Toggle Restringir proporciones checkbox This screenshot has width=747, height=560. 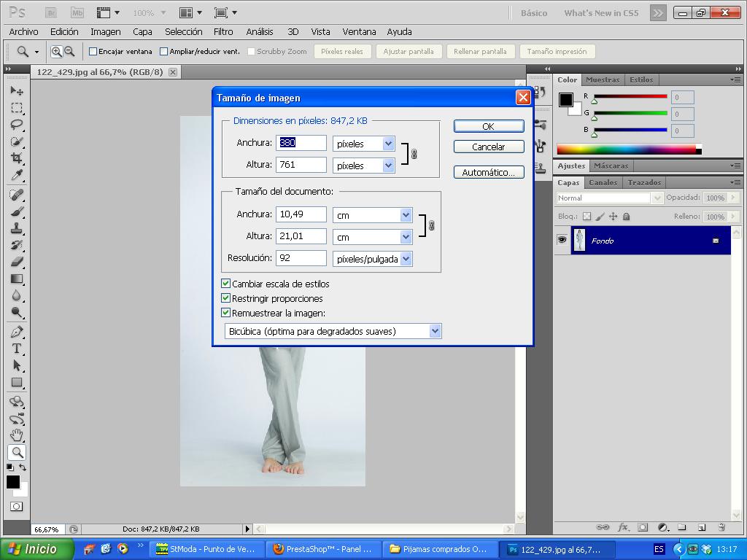(226, 298)
